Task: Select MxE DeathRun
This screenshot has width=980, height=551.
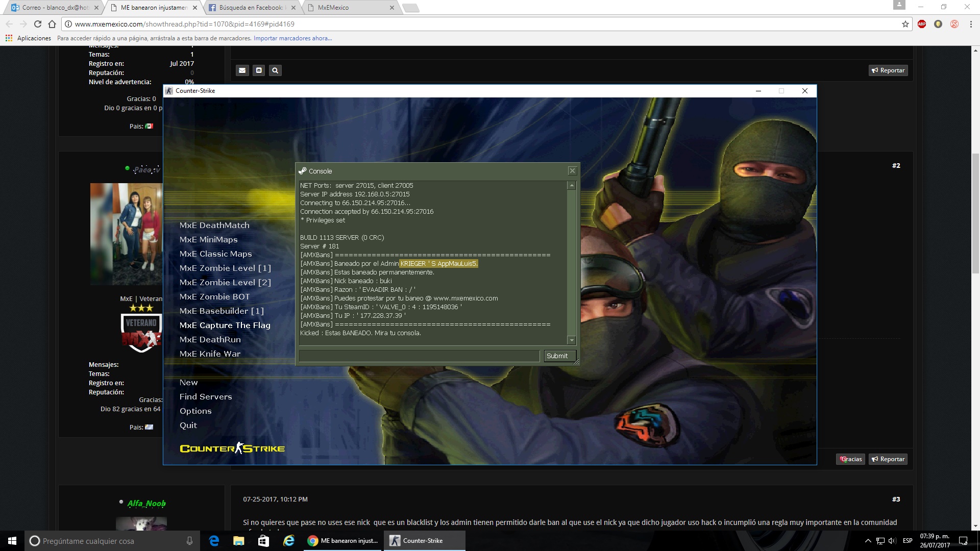Action: coord(210,339)
